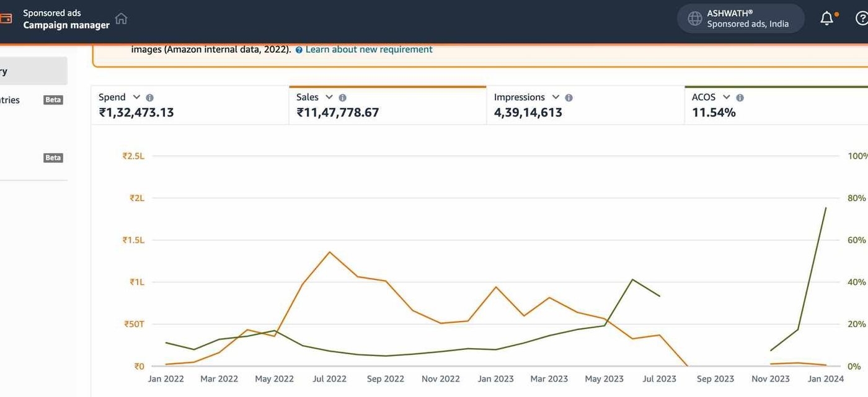Click the Mar 2022 axis label
Viewport: 868px width, 397px height.
(x=219, y=379)
